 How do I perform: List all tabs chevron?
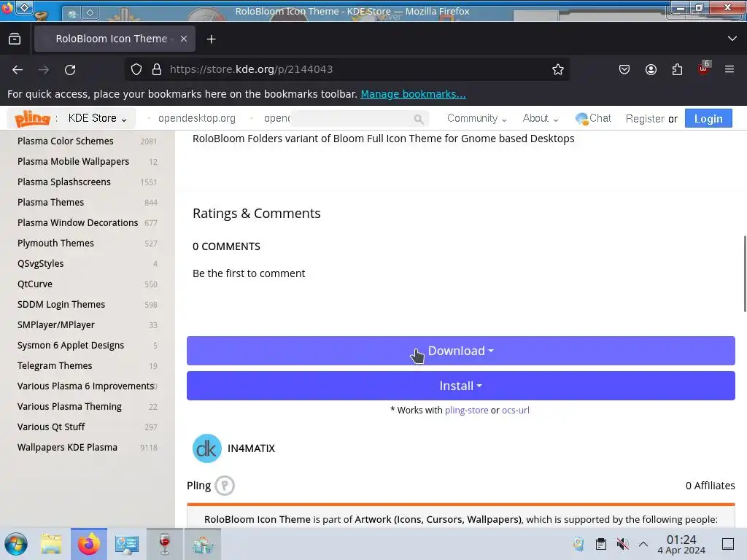[x=732, y=39]
